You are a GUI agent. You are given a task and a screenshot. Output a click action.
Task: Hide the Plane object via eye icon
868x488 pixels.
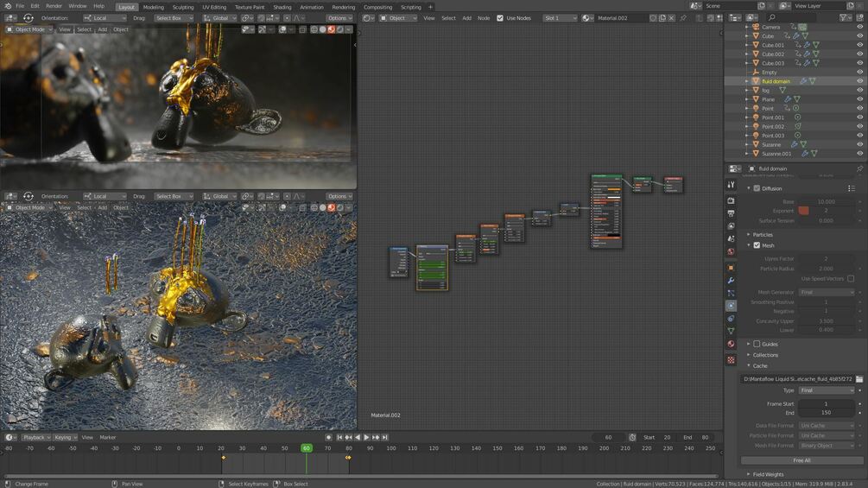click(859, 99)
